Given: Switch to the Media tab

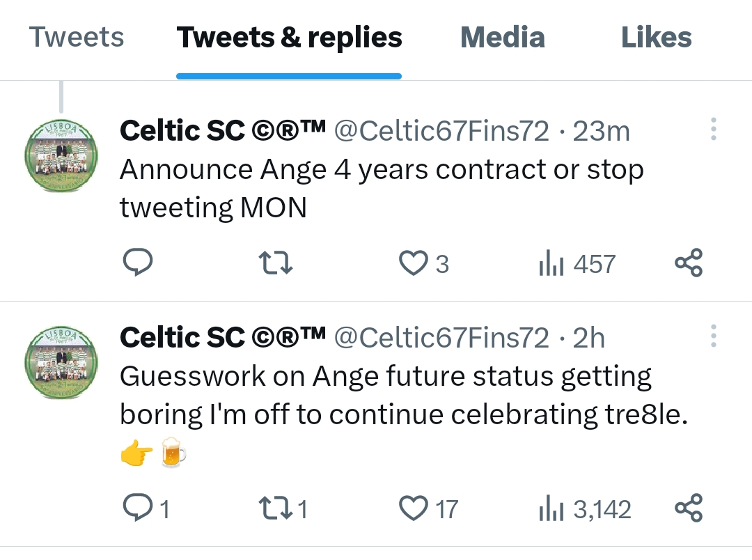Looking at the screenshot, I should [502, 37].
